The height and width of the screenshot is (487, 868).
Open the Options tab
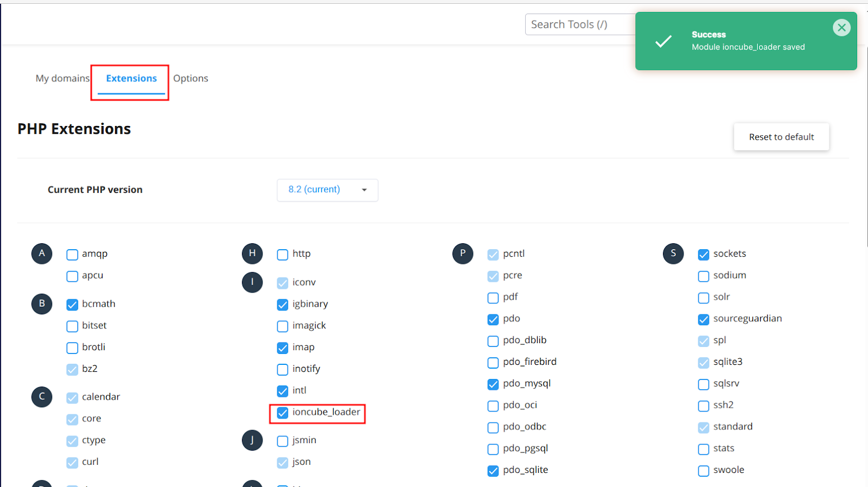(190, 79)
